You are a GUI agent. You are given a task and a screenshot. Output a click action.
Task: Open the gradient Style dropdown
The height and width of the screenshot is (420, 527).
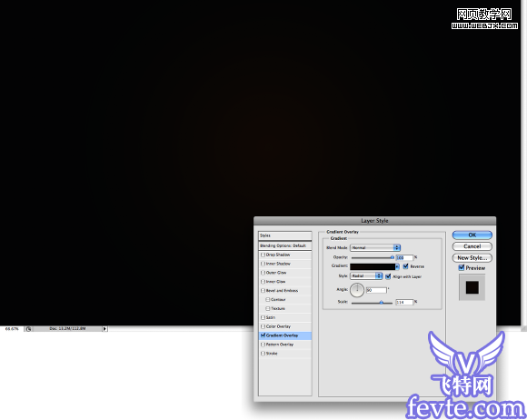click(x=366, y=276)
